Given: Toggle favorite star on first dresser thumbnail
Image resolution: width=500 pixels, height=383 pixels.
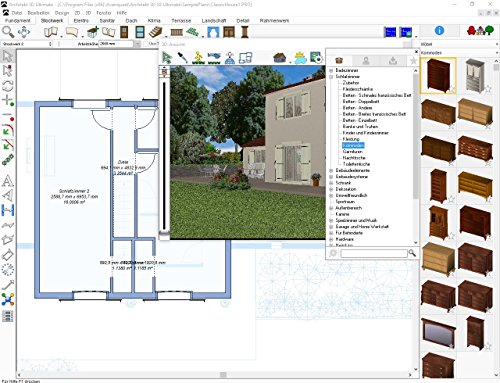Looking at the screenshot, I should coord(452,89).
